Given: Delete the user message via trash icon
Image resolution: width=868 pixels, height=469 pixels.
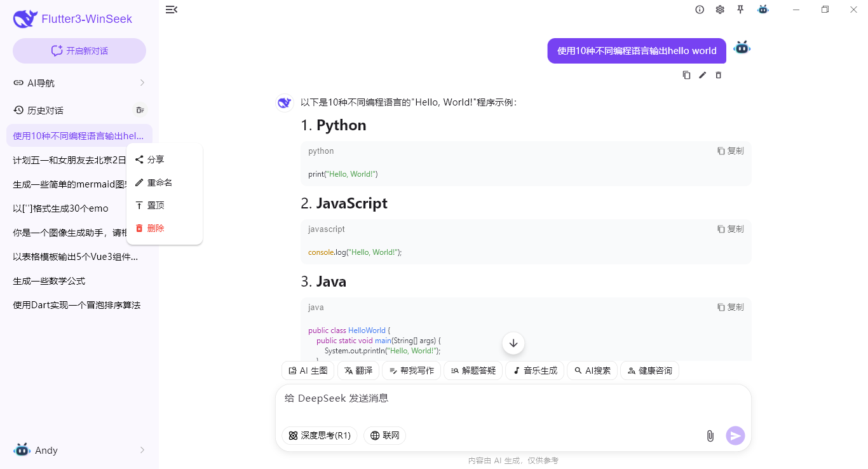Looking at the screenshot, I should click(718, 75).
